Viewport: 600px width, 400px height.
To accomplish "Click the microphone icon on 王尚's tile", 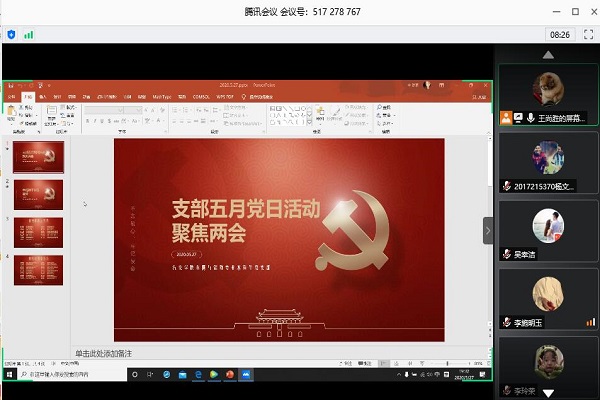I will point(531,118).
